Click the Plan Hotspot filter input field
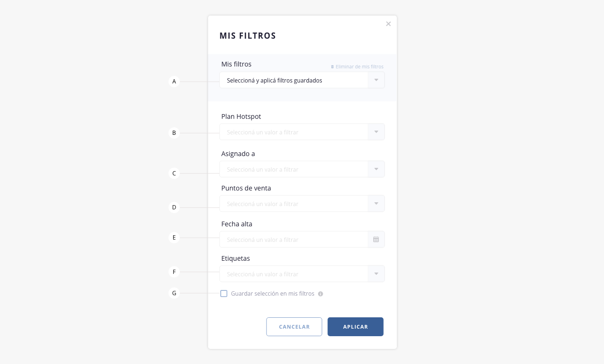The width and height of the screenshot is (604, 364). pos(294,132)
